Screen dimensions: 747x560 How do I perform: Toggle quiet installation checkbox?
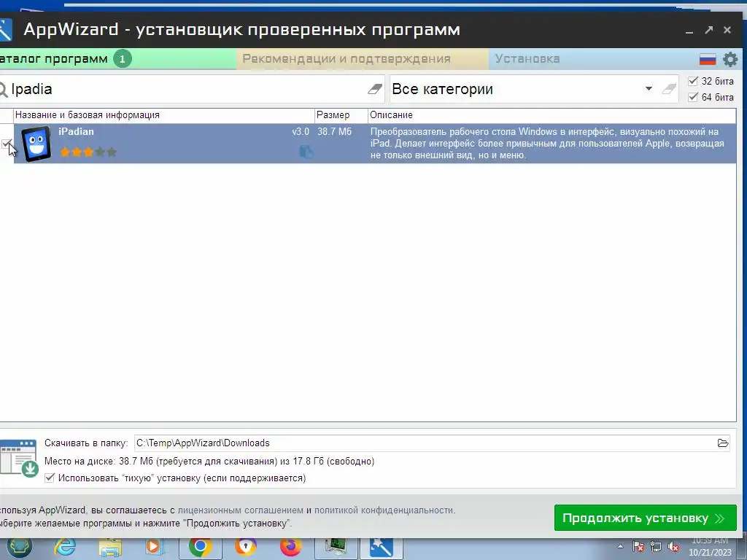(x=50, y=478)
